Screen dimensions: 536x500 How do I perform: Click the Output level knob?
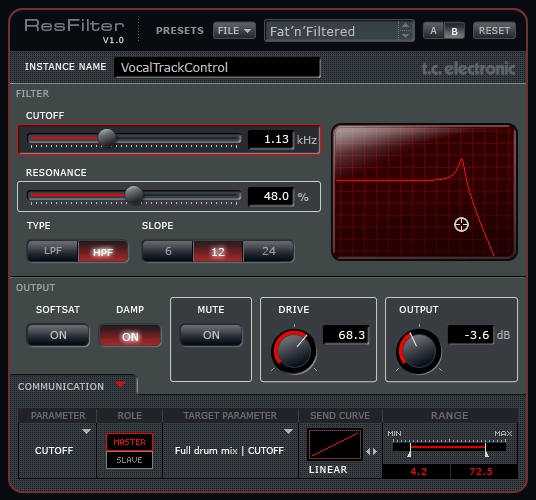coord(418,351)
